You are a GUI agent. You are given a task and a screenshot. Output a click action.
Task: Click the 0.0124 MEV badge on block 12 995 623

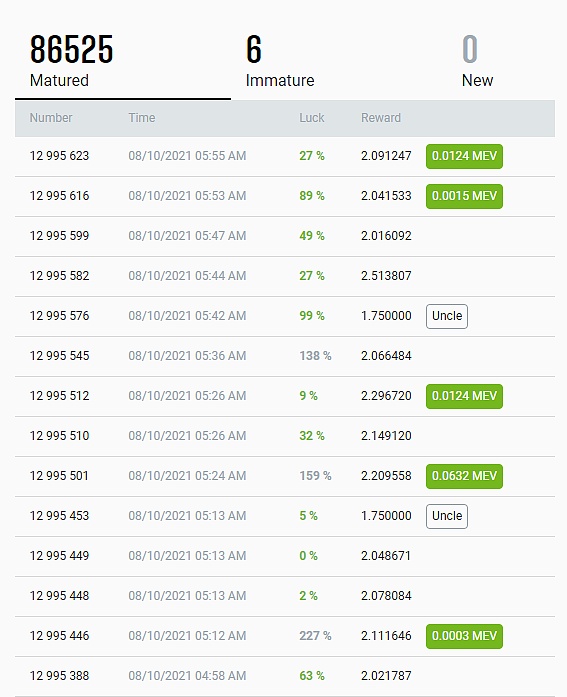(x=464, y=156)
